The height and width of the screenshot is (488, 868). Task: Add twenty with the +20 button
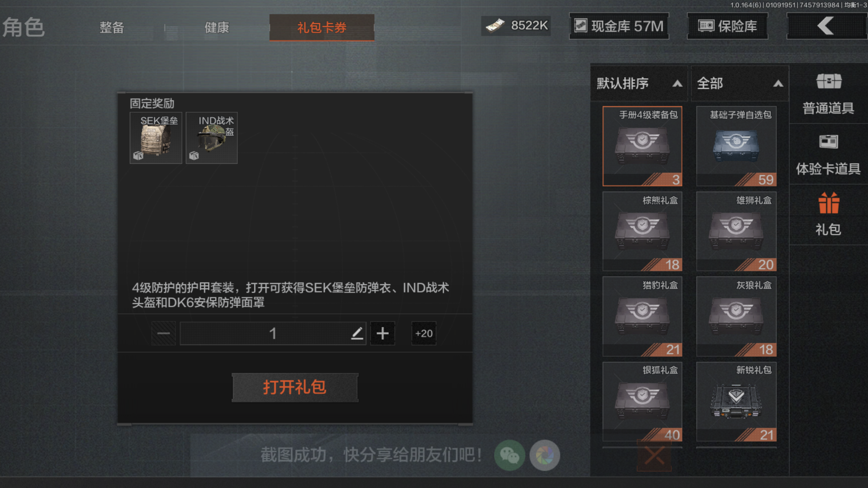coord(424,333)
